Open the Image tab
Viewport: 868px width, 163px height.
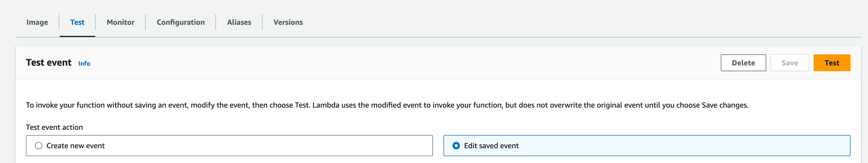37,22
